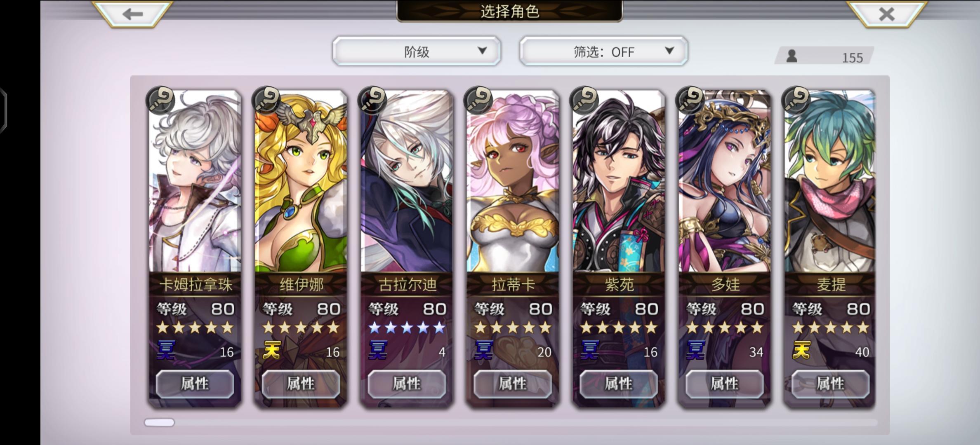Open 属性 for 麦提
The width and height of the screenshot is (980, 445).
[830, 384]
